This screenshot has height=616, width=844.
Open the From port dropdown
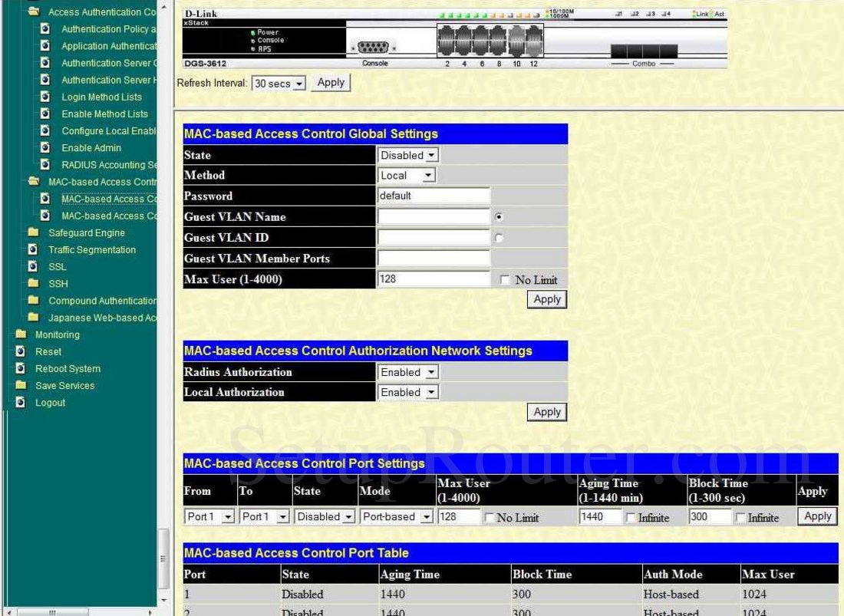[x=209, y=516]
